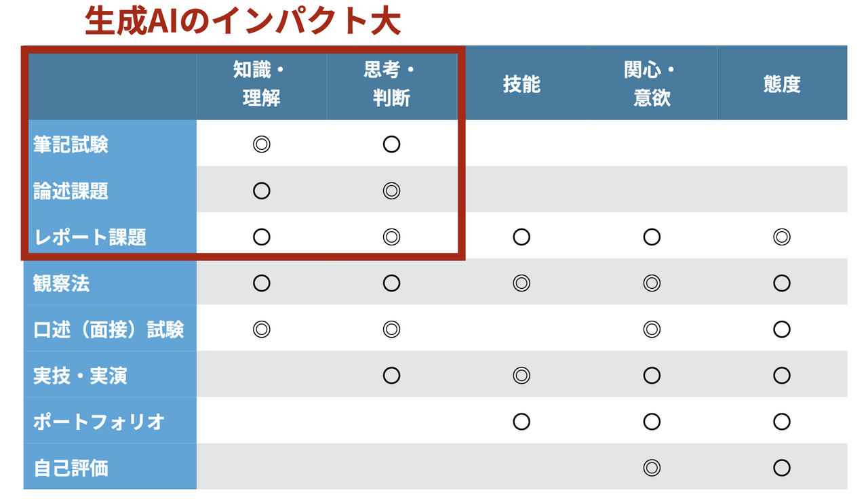Click the ポートフォリオ row label

(x=99, y=422)
